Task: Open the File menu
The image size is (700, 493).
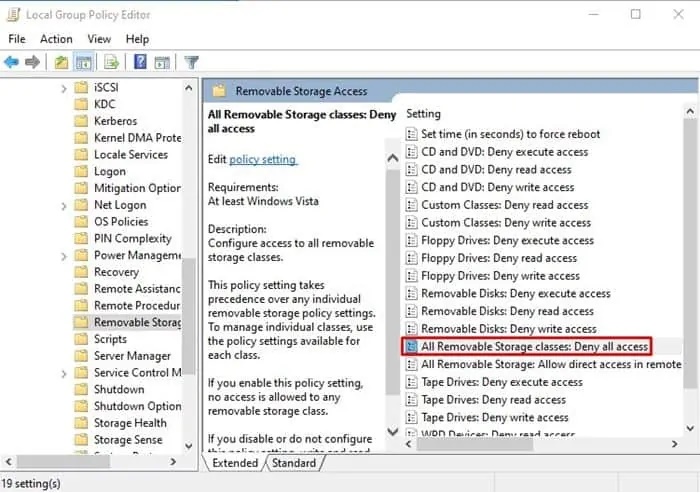Action: (17, 39)
